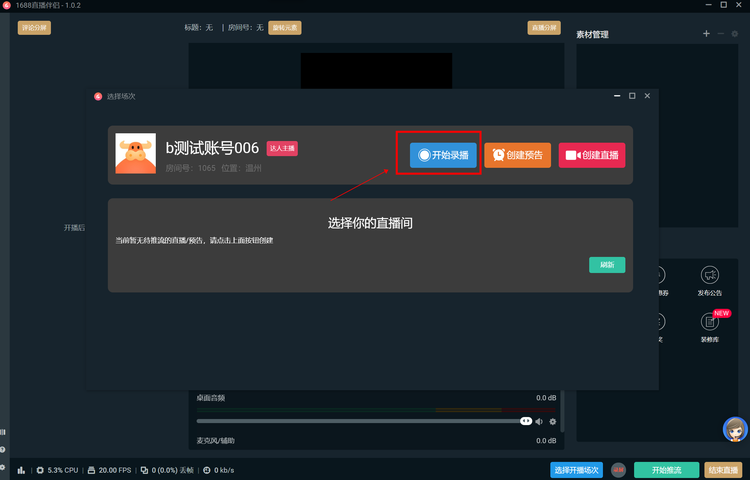The height and width of the screenshot is (480, 750).
Task: Click the 麦克风/辅助 label
Action: (215, 441)
